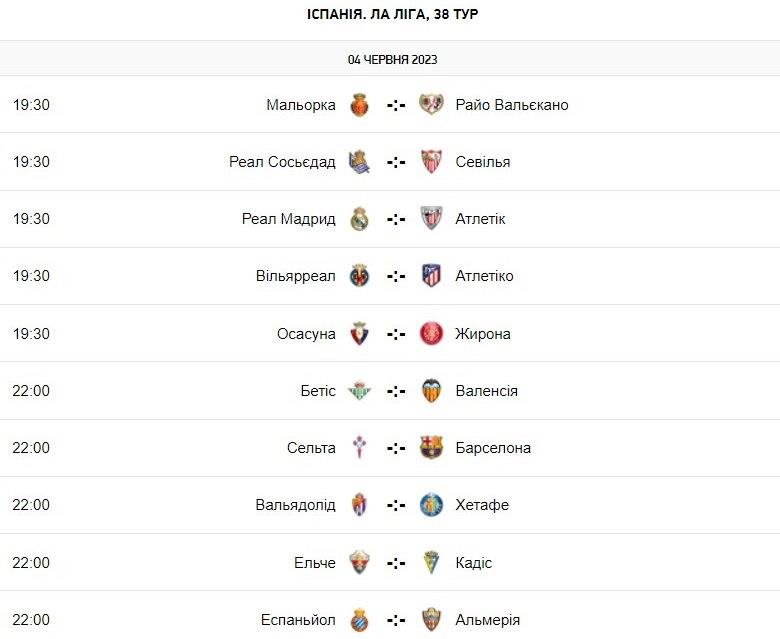Image resolution: width=780 pixels, height=639 pixels.
Task: Click the Вільярреал yellow crest icon
Action: (x=360, y=276)
